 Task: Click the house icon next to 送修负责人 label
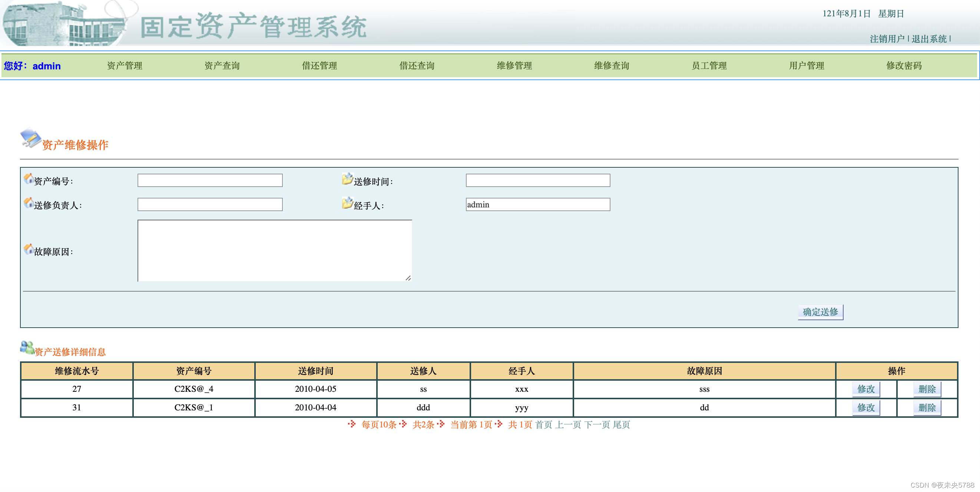(28, 203)
